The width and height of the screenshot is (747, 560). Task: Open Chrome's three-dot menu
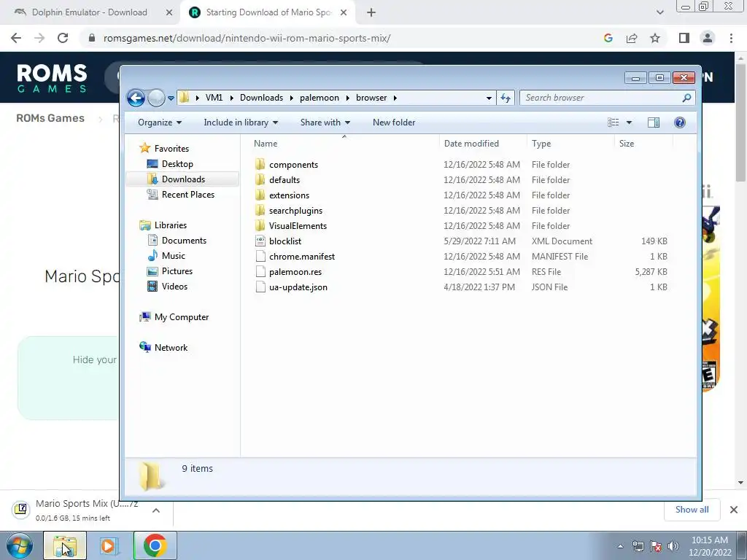coord(731,38)
